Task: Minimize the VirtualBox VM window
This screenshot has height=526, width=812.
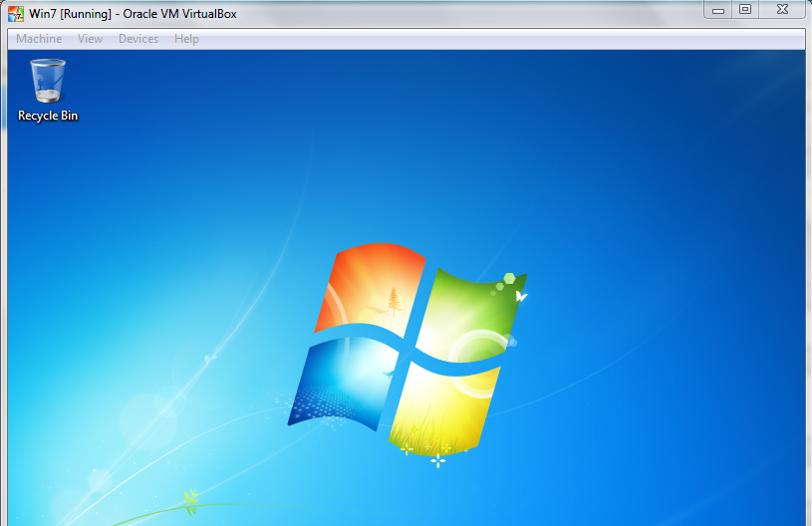Action: point(717,10)
